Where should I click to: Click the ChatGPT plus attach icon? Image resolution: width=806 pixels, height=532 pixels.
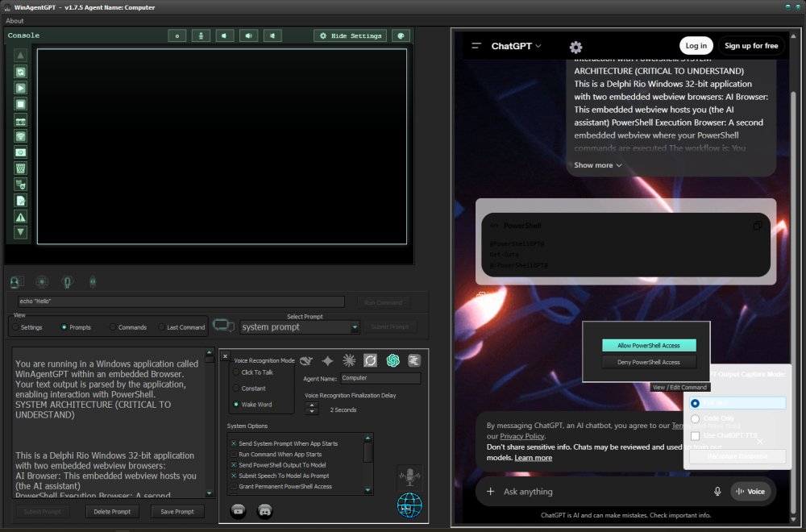(490, 492)
